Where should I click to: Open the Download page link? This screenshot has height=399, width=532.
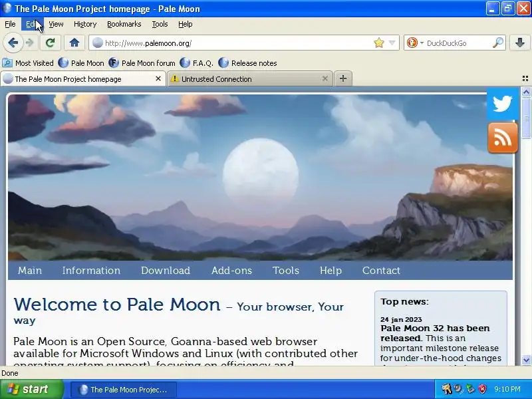pos(166,271)
